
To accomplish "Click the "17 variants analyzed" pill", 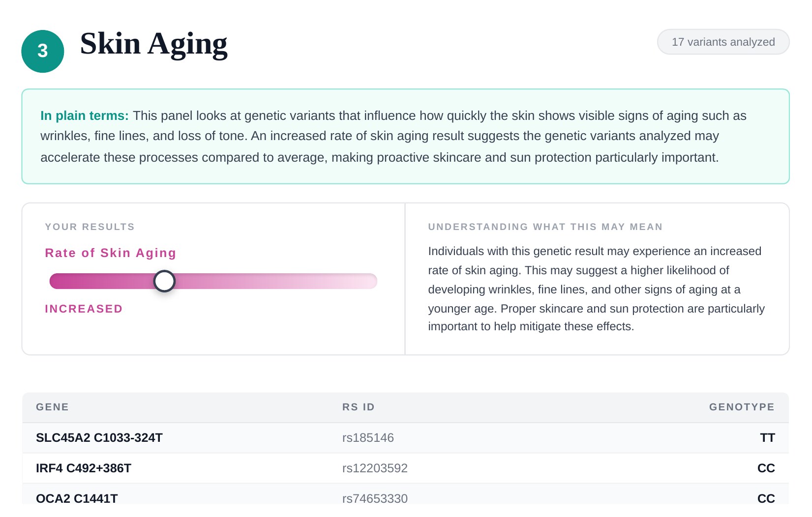I will [x=723, y=42].
